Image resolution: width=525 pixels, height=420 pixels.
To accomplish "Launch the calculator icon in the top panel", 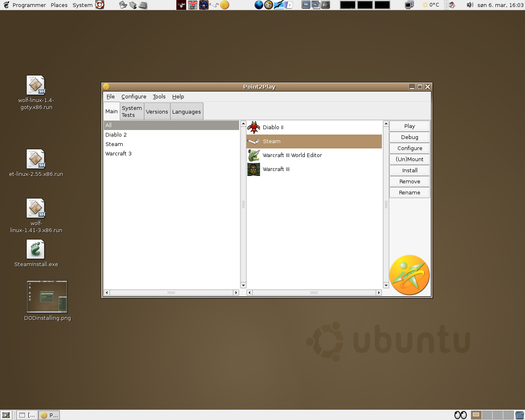I will (143, 5).
